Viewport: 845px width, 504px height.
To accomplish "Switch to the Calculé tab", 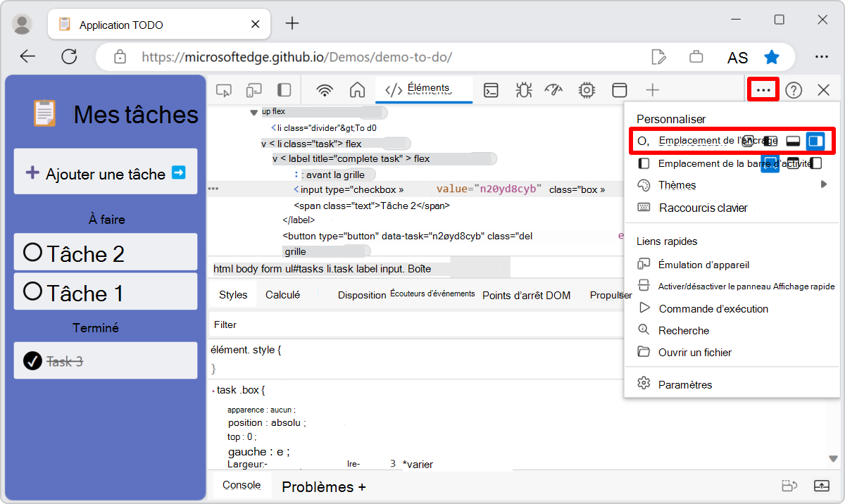I will (x=282, y=294).
